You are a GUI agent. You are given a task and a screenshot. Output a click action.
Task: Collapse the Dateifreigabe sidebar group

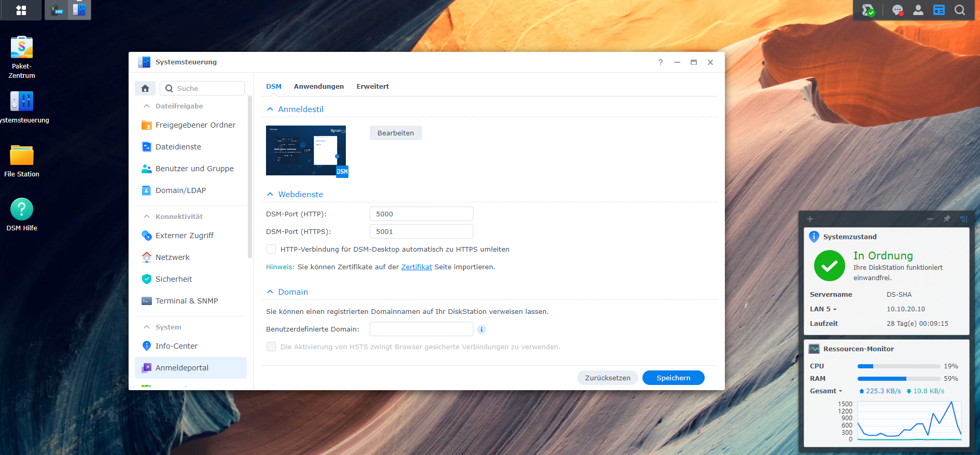point(146,106)
